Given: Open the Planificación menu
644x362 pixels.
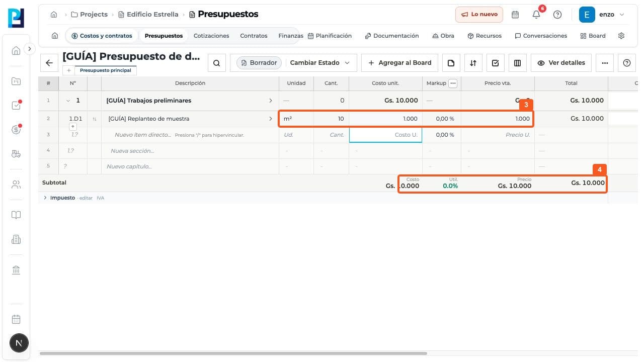Looking at the screenshot, I should click(330, 36).
